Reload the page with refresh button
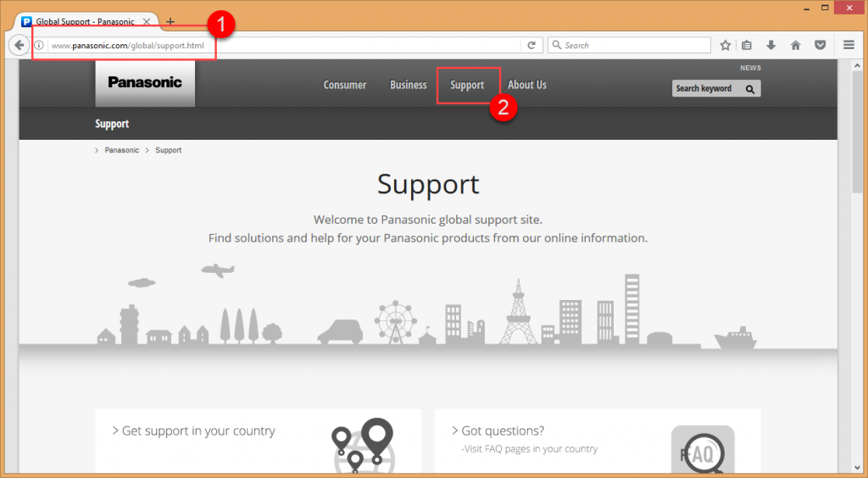868x478 pixels. point(531,46)
